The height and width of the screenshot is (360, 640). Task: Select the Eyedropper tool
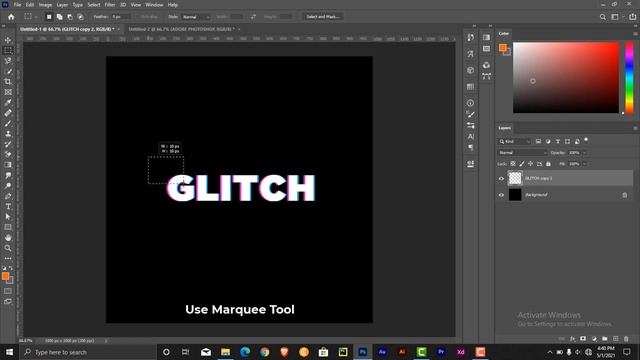pyautogui.click(x=8, y=102)
